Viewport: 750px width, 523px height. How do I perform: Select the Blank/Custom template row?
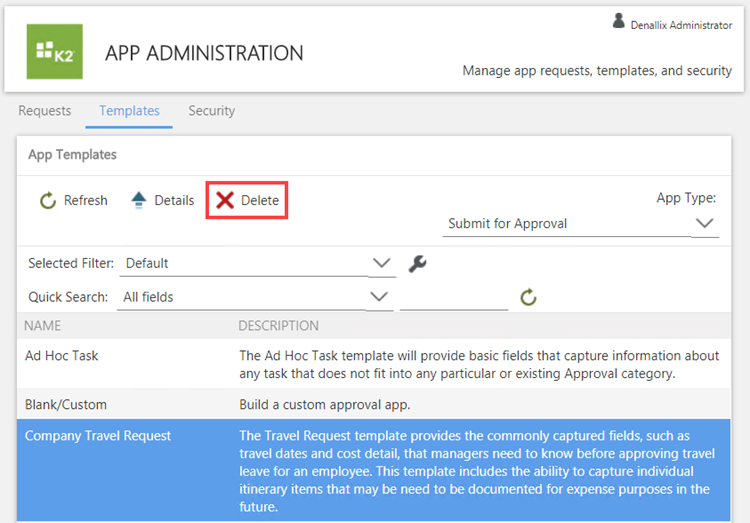pyautogui.click(x=66, y=405)
